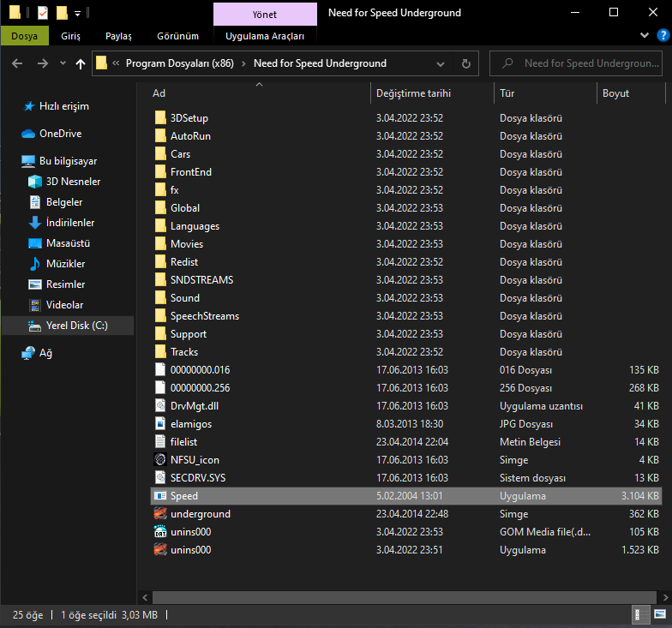Click quick access new folder icon
Screen dimensions: 672x628
[x=62, y=13]
